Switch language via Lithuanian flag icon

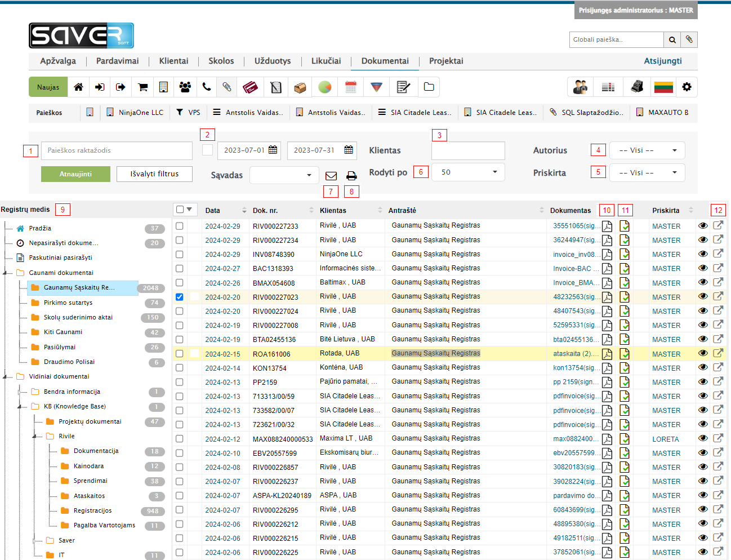tap(663, 87)
